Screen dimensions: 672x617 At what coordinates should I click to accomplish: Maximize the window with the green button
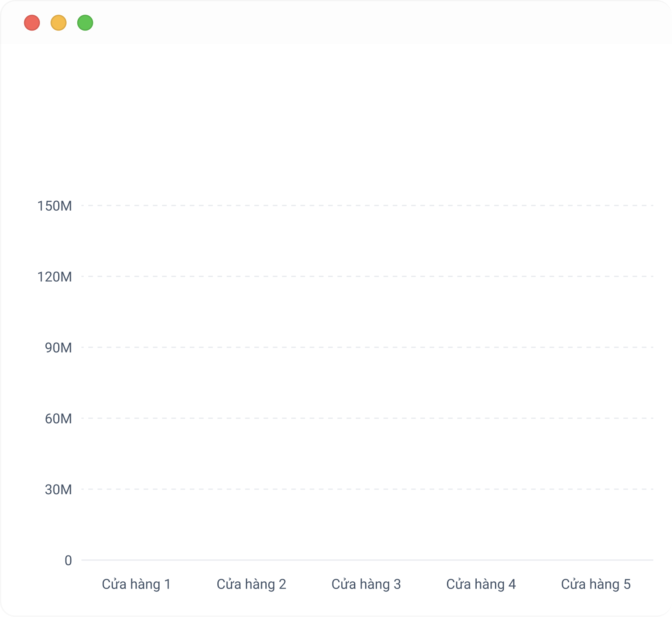click(85, 23)
